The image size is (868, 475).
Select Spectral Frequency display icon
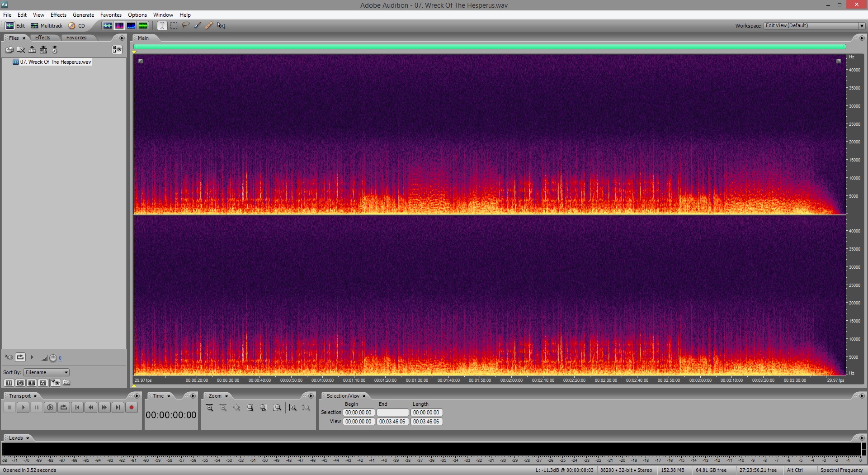119,26
